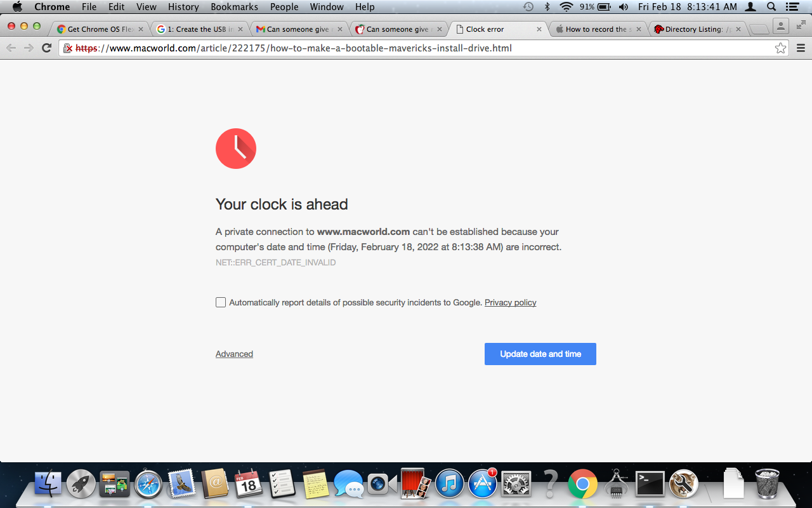The image size is (812, 508).
Task: Switch to the How to record the tab
Action: tap(598, 29)
